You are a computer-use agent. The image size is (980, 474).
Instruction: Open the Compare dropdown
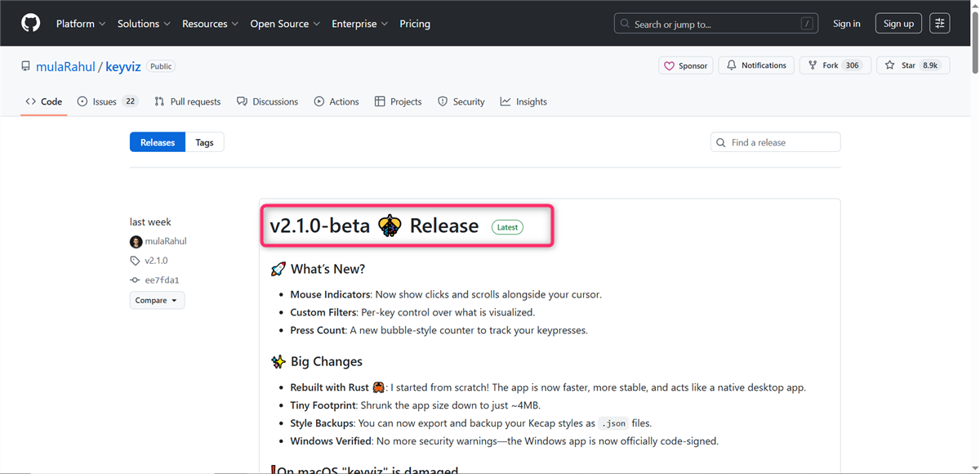tap(157, 301)
